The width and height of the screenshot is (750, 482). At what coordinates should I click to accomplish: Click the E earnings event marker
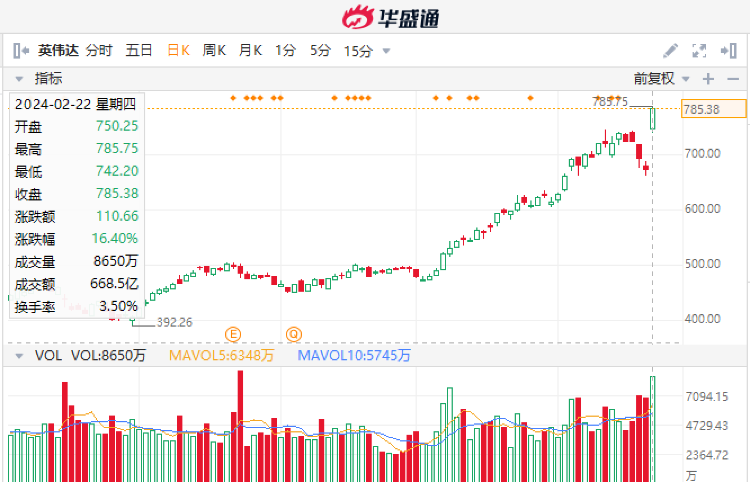(233, 334)
